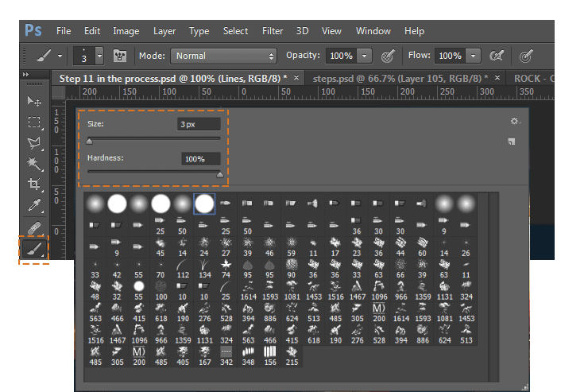588x392 pixels.
Task: Open the Filter menu
Action: (273, 31)
